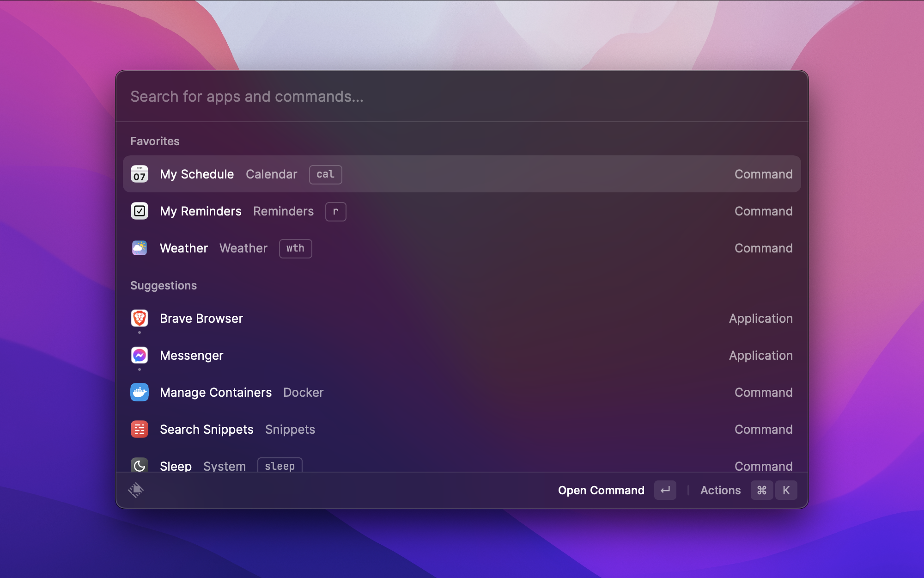Select Manage Containers Docker entry
The image size is (924, 578).
point(462,392)
